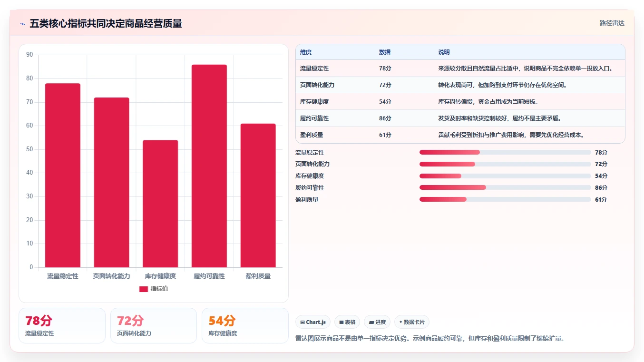Click the 54分 table cell
Image resolution: width=644 pixels, height=362 pixels.
coord(385,102)
